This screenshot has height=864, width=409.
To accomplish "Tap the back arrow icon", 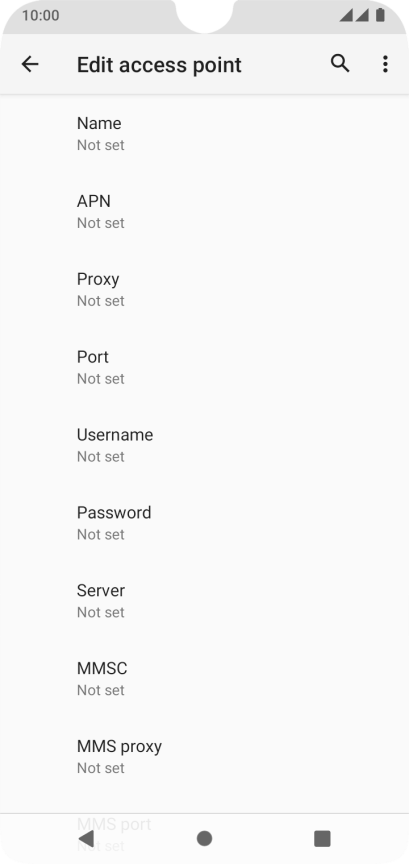I will [x=30, y=64].
